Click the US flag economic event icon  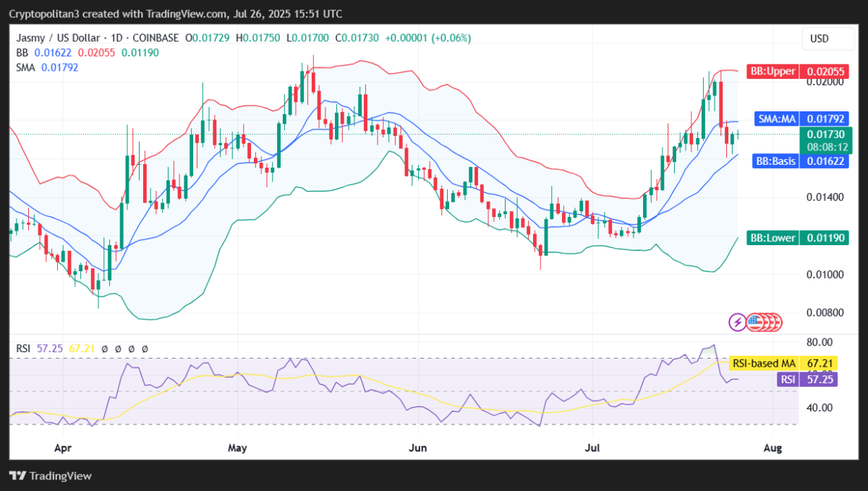tap(754, 323)
